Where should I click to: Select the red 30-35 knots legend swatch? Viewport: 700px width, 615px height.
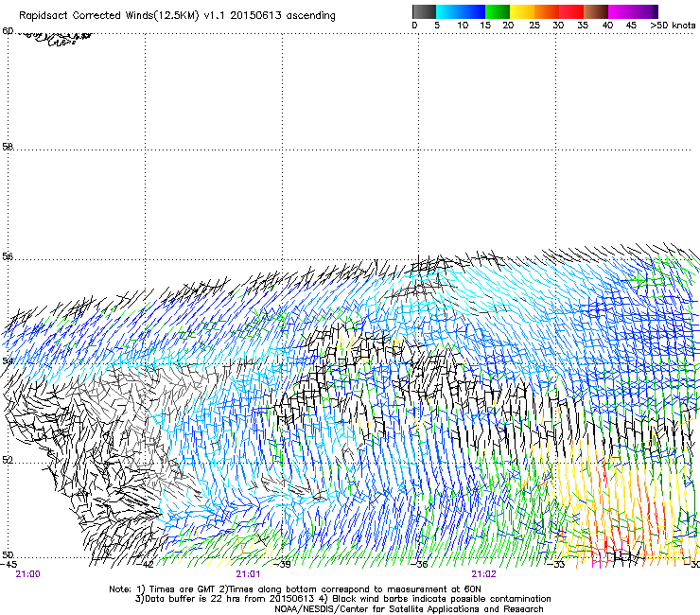click(571, 11)
